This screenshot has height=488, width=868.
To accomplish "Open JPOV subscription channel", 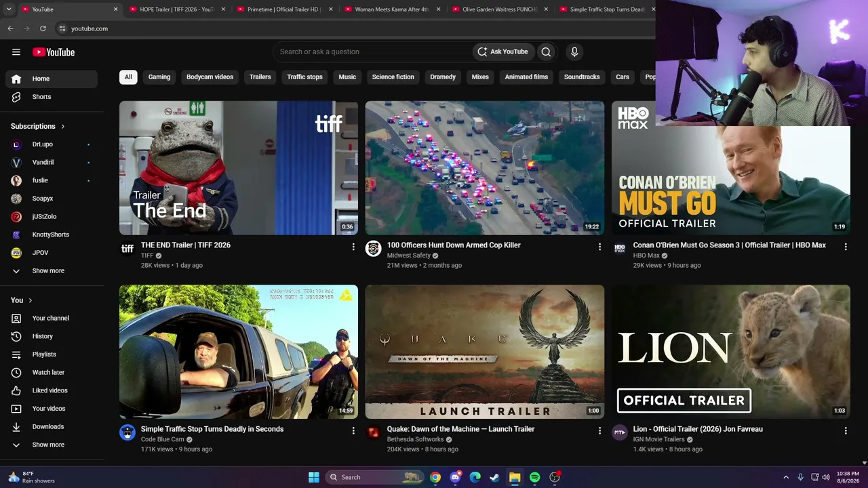I will click(52, 253).
